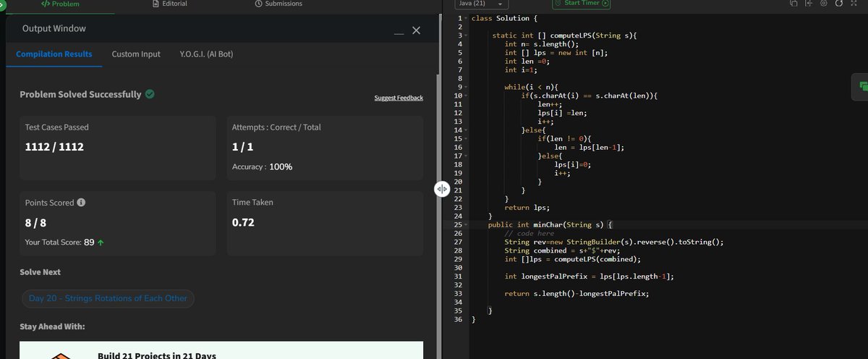Enter fullscreen editor mode icon
The height and width of the screenshot is (359, 868).
pyautogui.click(x=854, y=4)
